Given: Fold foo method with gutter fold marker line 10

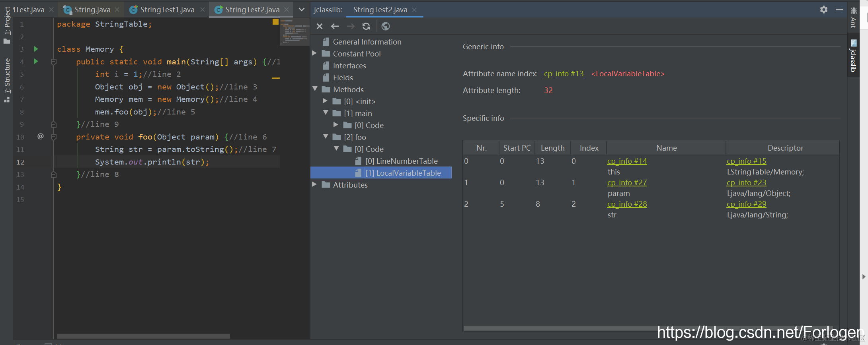Looking at the screenshot, I should coord(54,137).
